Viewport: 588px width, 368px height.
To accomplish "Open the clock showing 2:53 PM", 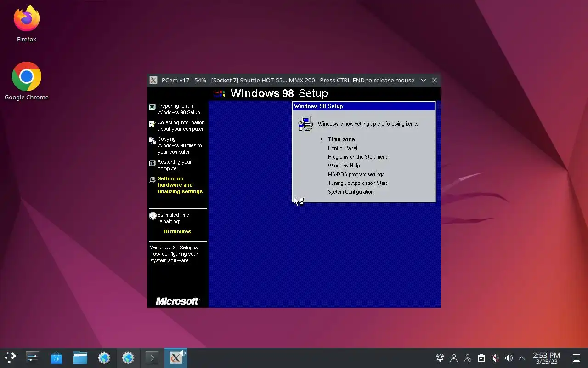I will (546, 358).
